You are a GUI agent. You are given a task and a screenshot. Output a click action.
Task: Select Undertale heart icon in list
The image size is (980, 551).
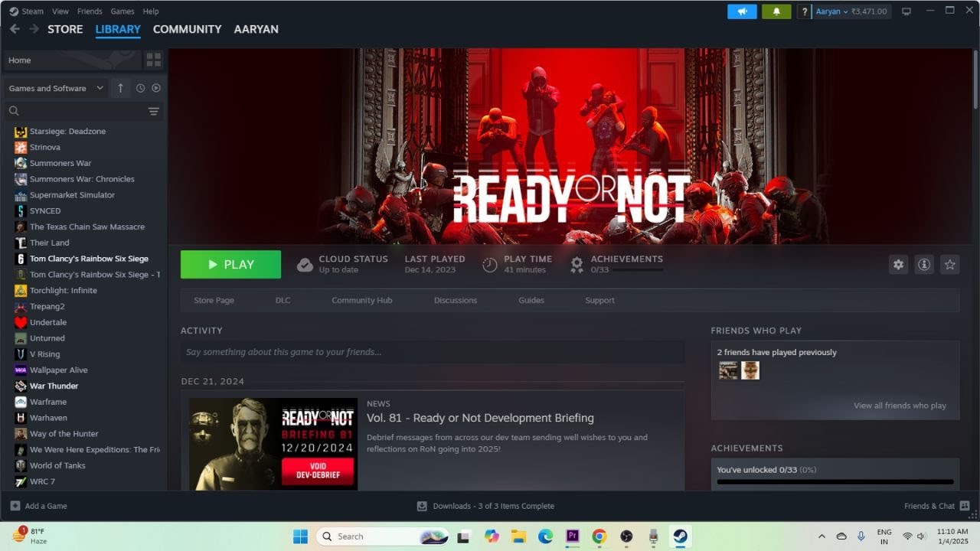click(21, 322)
